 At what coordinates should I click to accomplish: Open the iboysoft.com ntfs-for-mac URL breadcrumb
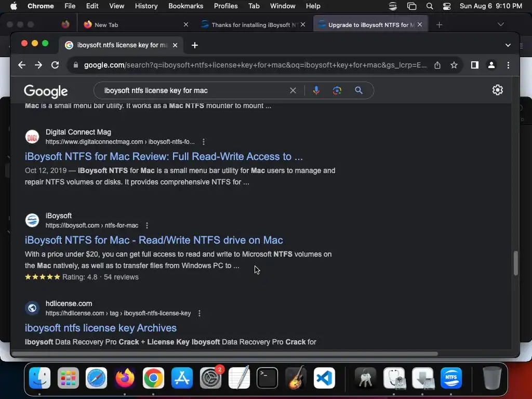click(92, 225)
